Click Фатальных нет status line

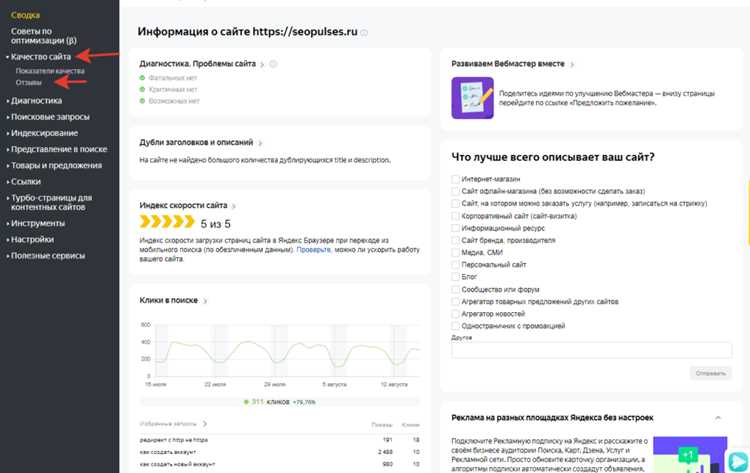[x=168, y=78]
